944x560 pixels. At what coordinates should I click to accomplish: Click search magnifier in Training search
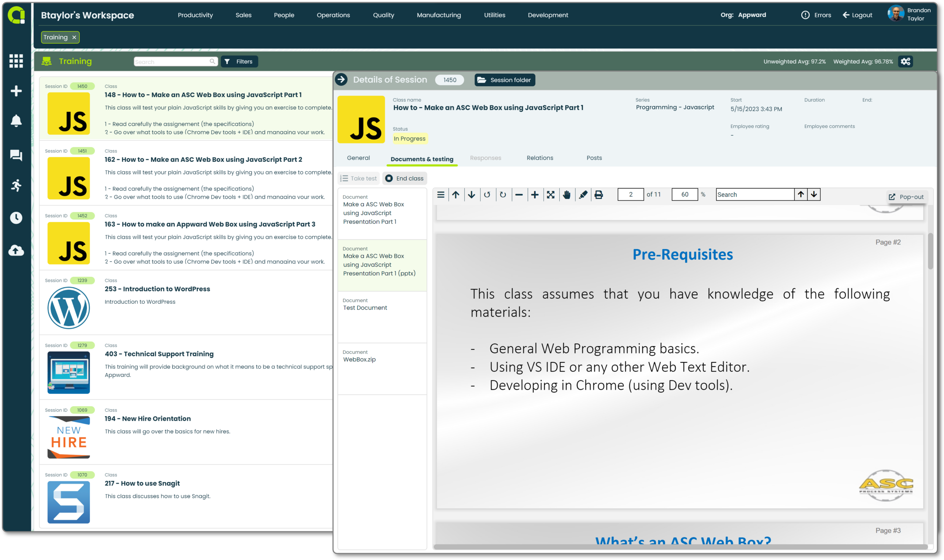coord(212,62)
